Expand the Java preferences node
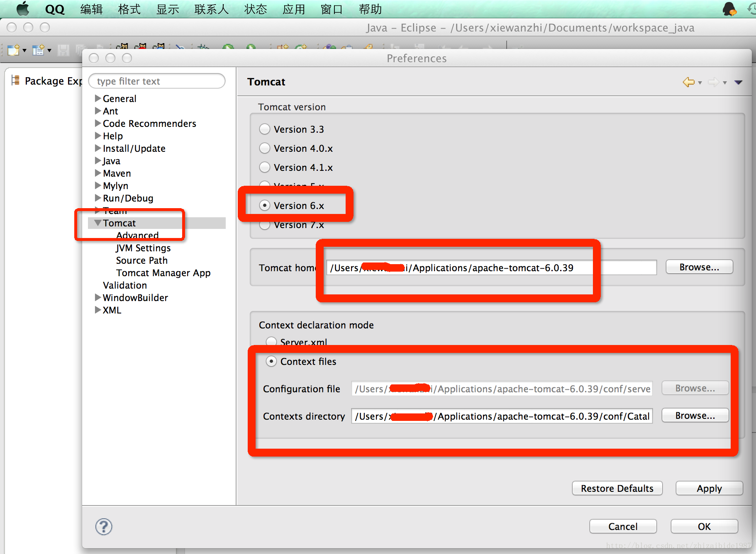 coord(98,160)
